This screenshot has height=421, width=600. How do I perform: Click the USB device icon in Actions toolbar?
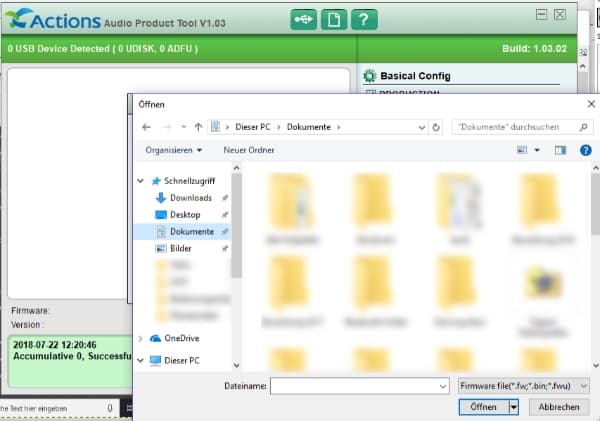(303, 19)
